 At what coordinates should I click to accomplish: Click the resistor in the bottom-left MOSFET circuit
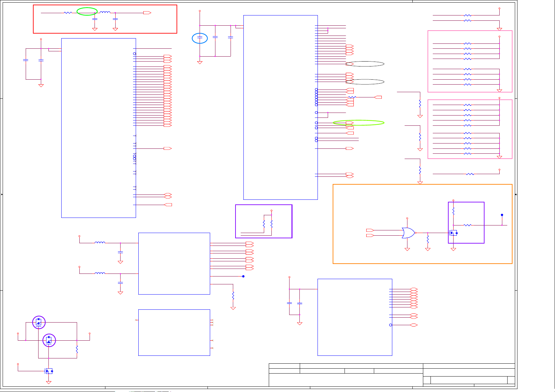click(x=77, y=350)
